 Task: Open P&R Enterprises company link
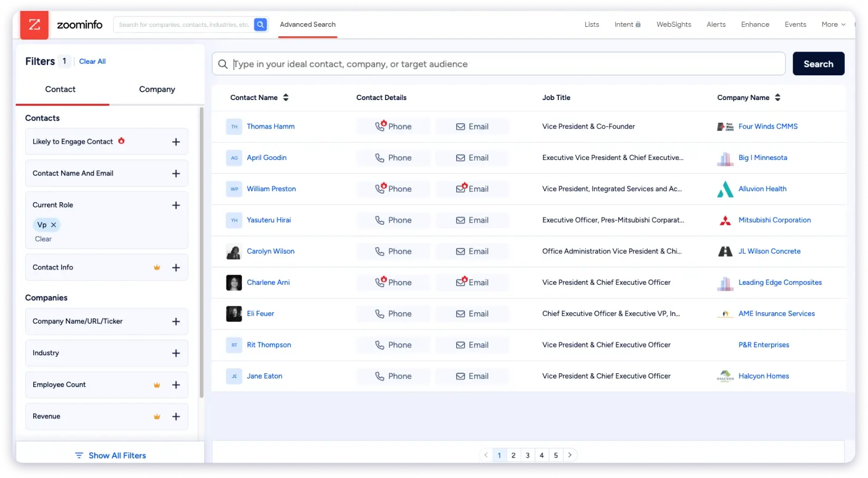point(764,345)
